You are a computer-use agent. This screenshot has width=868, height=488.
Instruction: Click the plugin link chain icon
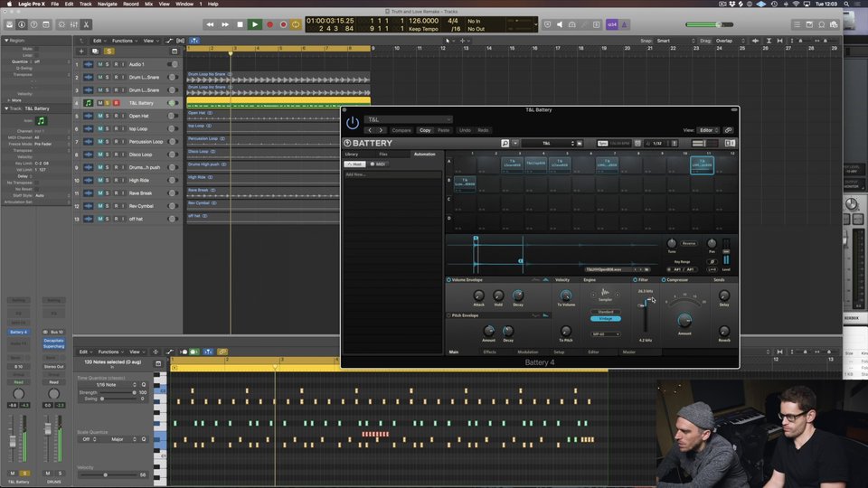(x=728, y=130)
